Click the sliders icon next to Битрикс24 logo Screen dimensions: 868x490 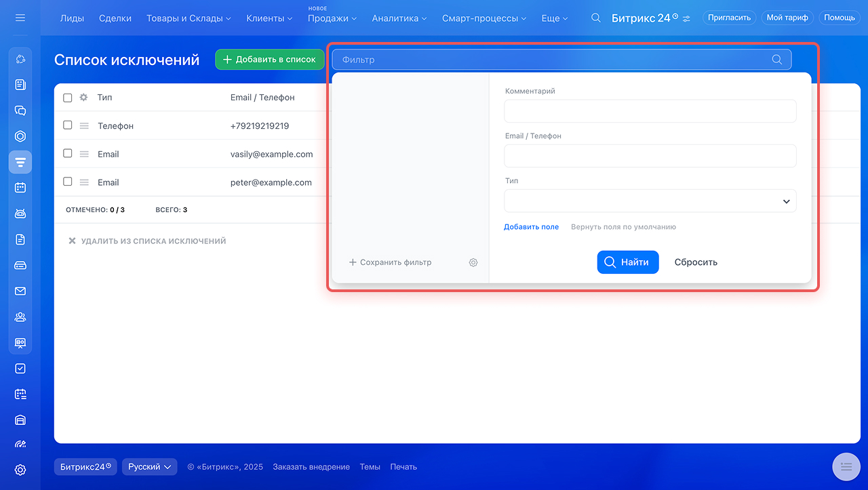click(x=687, y=18)
